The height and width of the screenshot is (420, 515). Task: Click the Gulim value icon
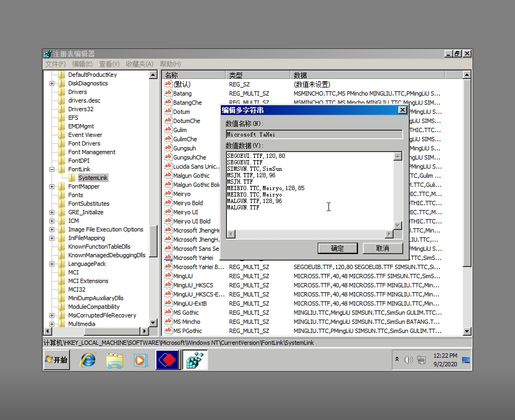[168, 129]
